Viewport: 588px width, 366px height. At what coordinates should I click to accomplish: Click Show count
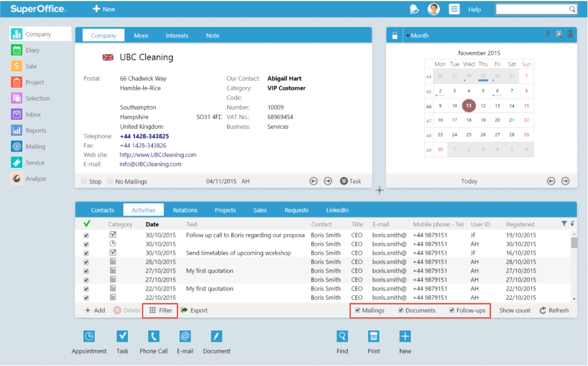[x=515, y=310]
